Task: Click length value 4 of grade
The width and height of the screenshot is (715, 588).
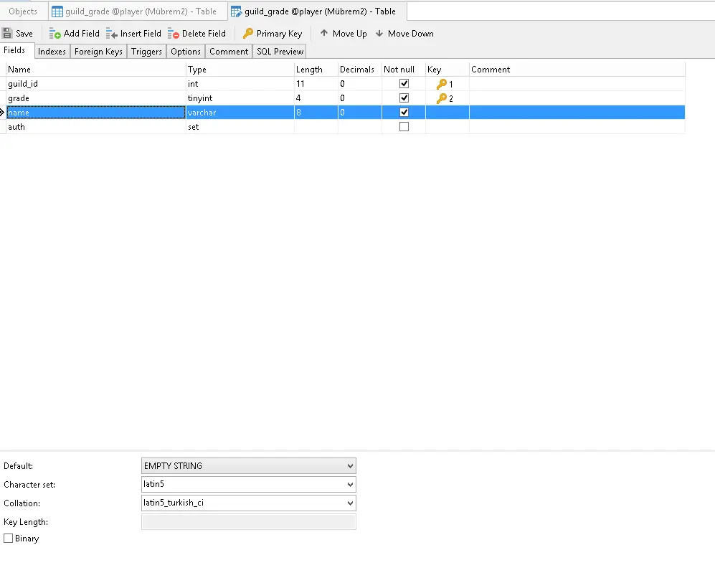Action: (x=316, y=98)
